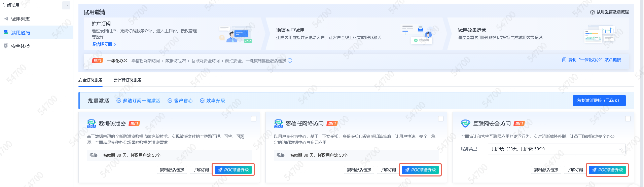Select the 安全订阅服务 tab
Screen dimensions: 644x187
(91, 80)
